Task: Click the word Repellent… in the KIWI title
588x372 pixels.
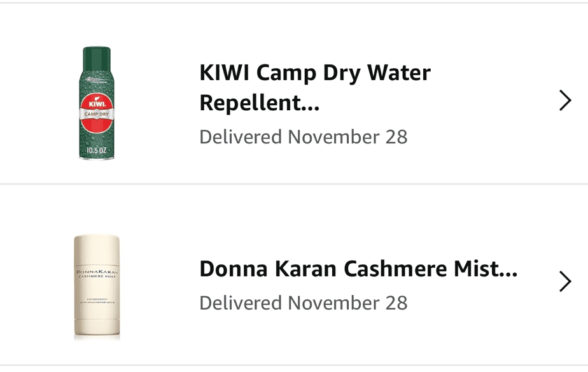Action: pyautogui.click(x=260, y=103)
